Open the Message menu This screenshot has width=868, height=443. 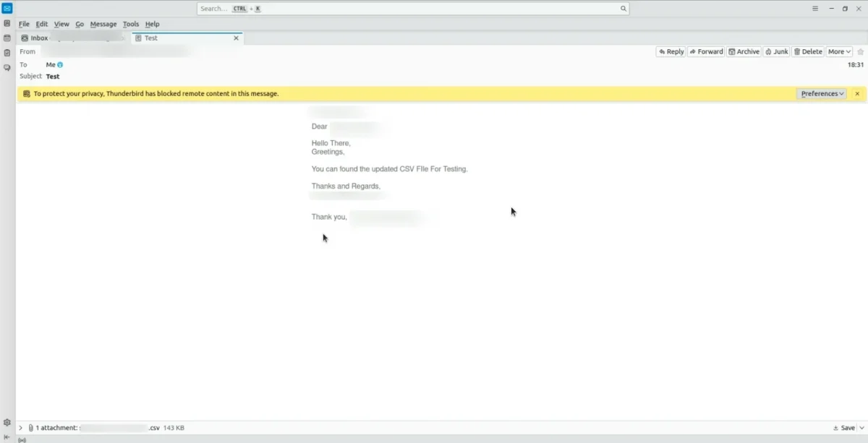103,24
